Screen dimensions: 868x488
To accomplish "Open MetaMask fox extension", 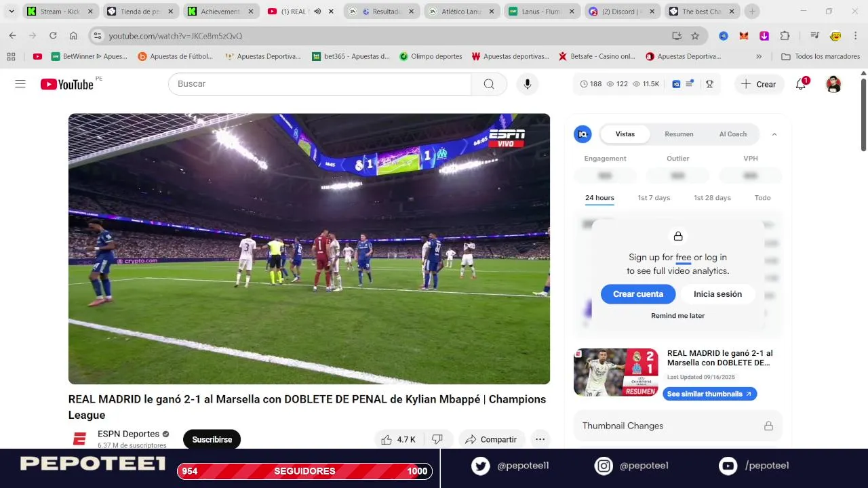I will pos(744,36).
